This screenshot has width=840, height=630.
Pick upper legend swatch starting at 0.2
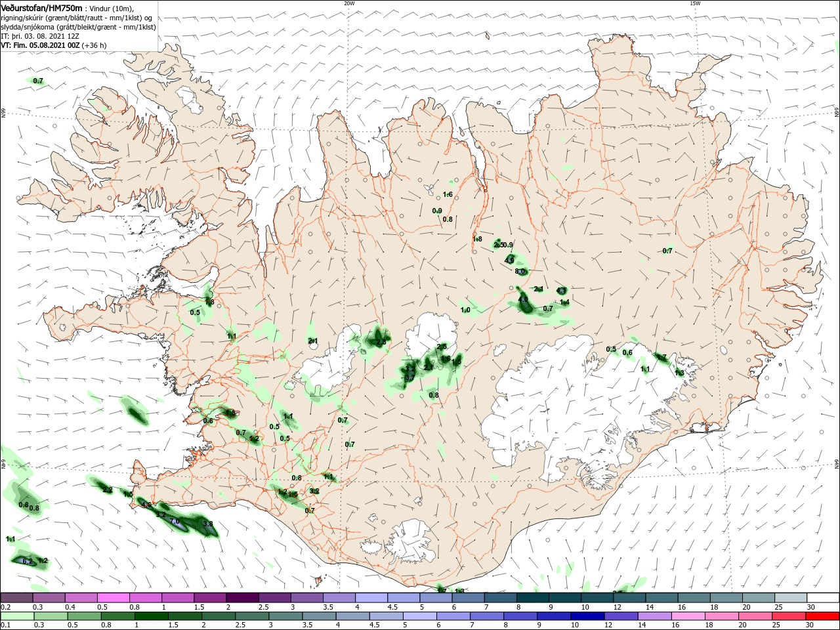pyautogui.click(x=16, y=597)
